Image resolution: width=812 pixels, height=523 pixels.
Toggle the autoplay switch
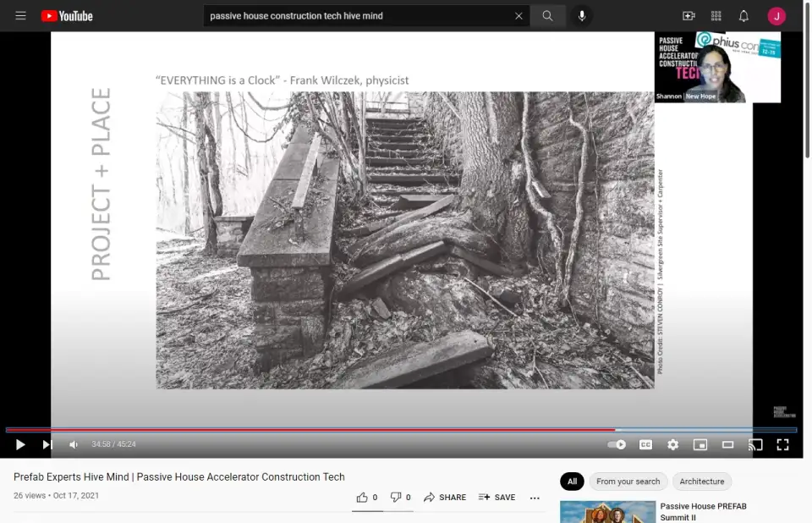tap(617, 444)
